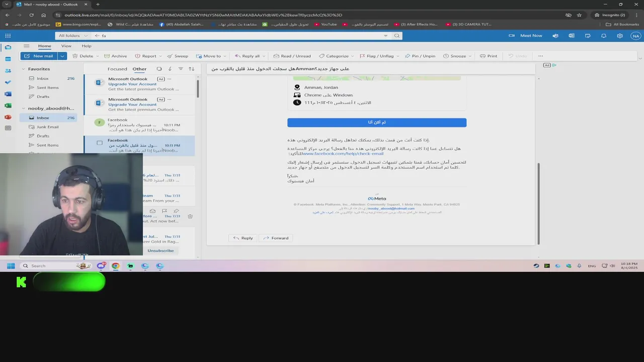Click the Sweep button
This screenshot has height=362, width=644.
point(177,56)
